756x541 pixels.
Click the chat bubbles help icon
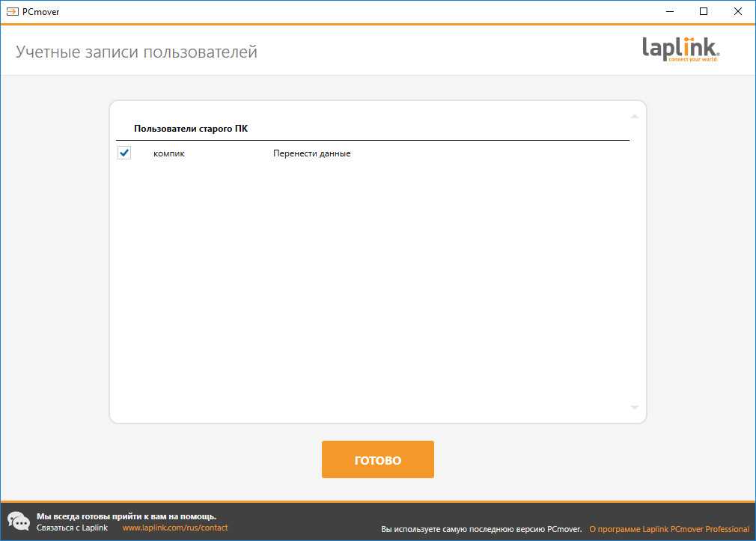point(19,521)
